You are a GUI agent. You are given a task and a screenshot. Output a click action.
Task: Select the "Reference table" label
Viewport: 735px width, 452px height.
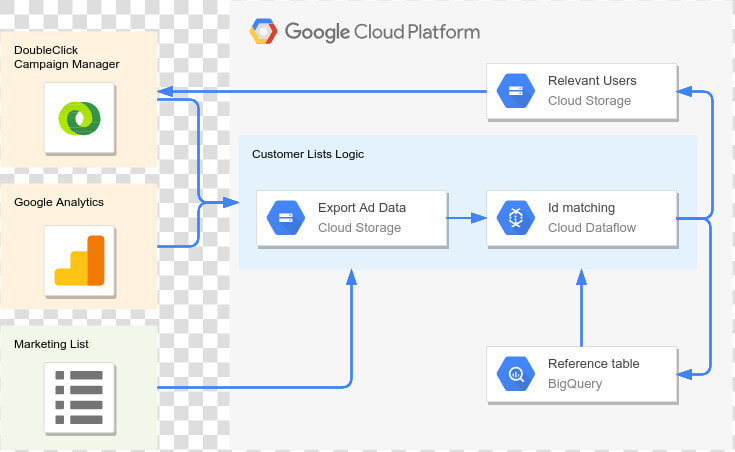click(593, 364)
